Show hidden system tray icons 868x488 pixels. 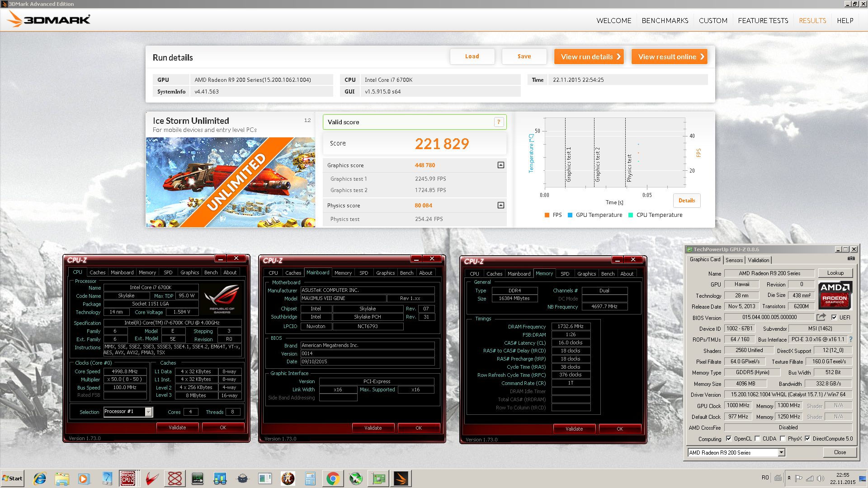click(789, 478)
